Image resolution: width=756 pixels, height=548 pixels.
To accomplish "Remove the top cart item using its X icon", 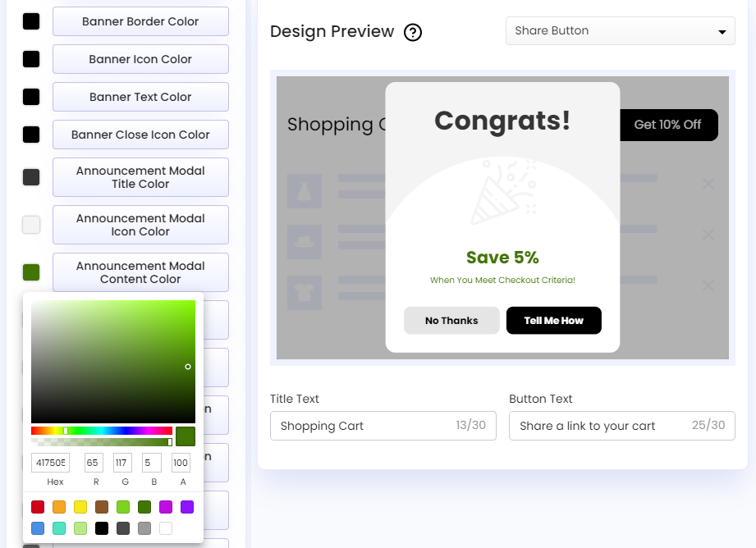I will pos(708,185).
